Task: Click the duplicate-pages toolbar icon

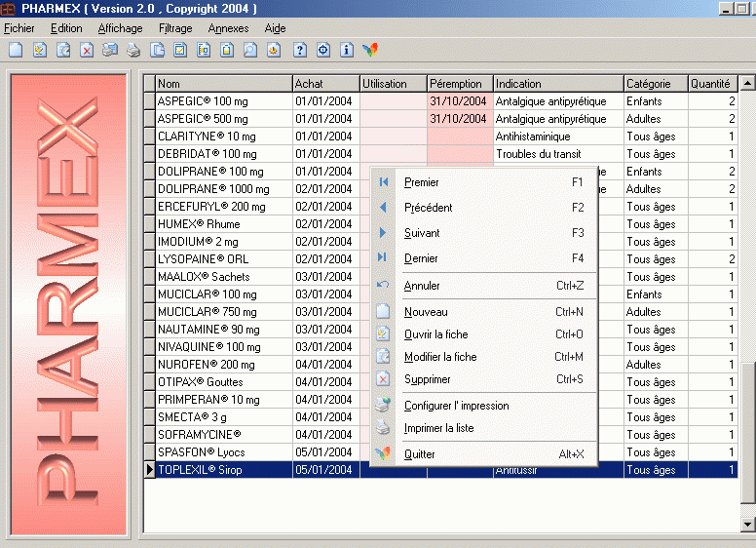Action: click(x=157, y=50)
